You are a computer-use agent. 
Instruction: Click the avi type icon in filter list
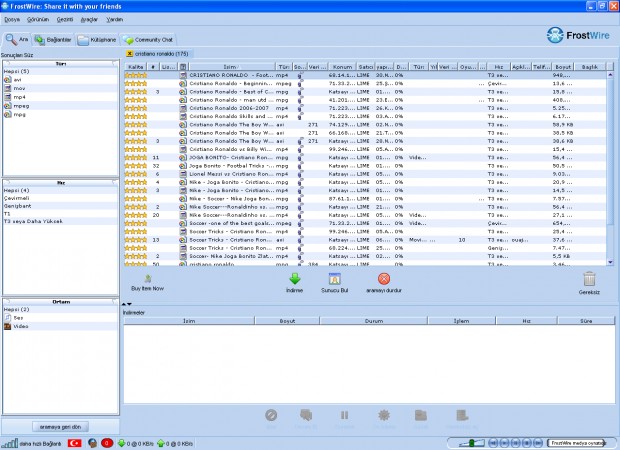click(8, 79)
